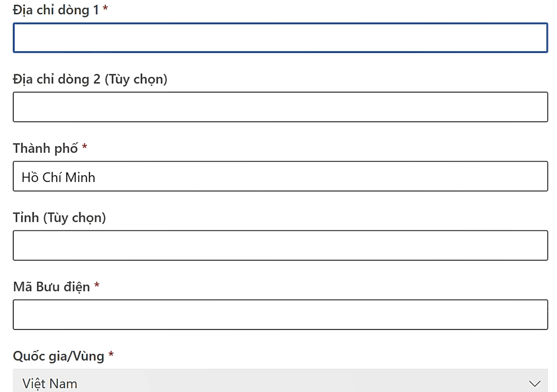Click the required asterisk next to Thành phố
The image size is (557, 392).
click(85, 148)
